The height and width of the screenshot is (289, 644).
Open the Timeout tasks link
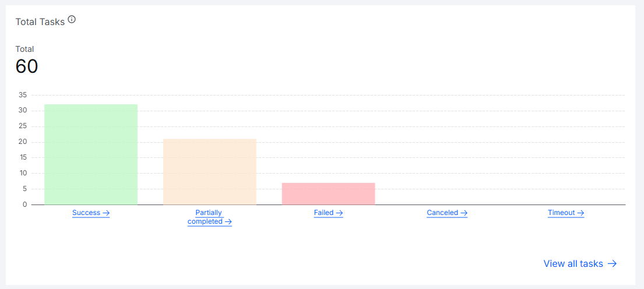tap(565, 213)
